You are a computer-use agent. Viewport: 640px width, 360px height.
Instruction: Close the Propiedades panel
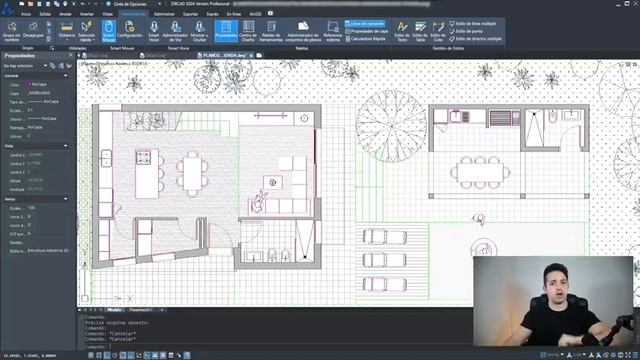click(71, 56)
